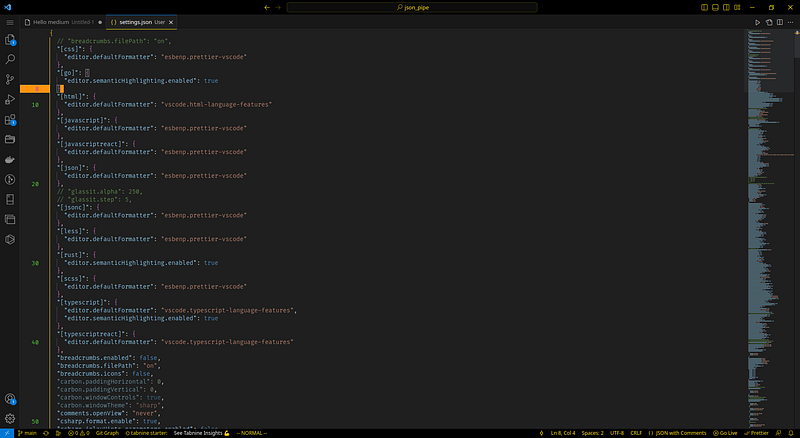Image resolution: width=800 pixels, height=438 pixels.
Task: Change indentation via Spaces: 2
Action: click(x=592, y=433)
